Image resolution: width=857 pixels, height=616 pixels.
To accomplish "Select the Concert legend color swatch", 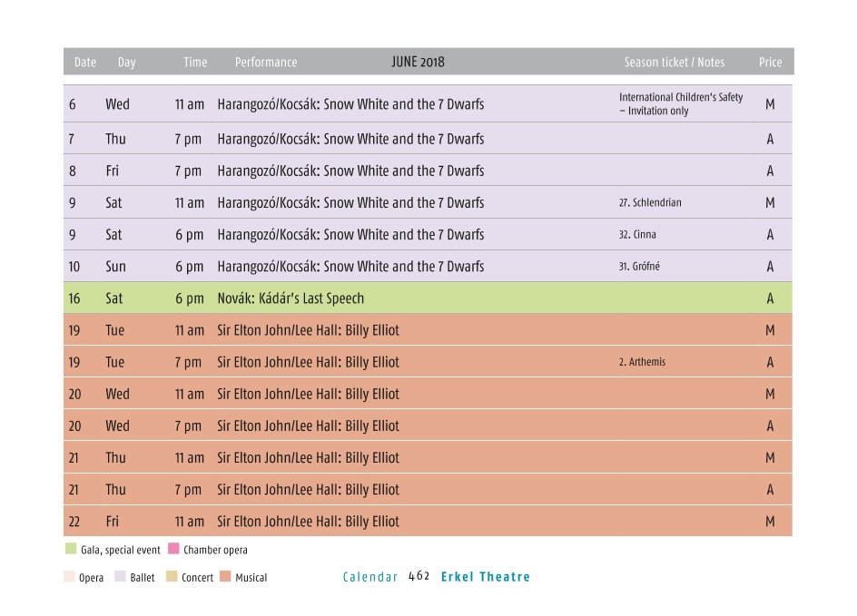I will pyautogui.click(x=172, y=577).
